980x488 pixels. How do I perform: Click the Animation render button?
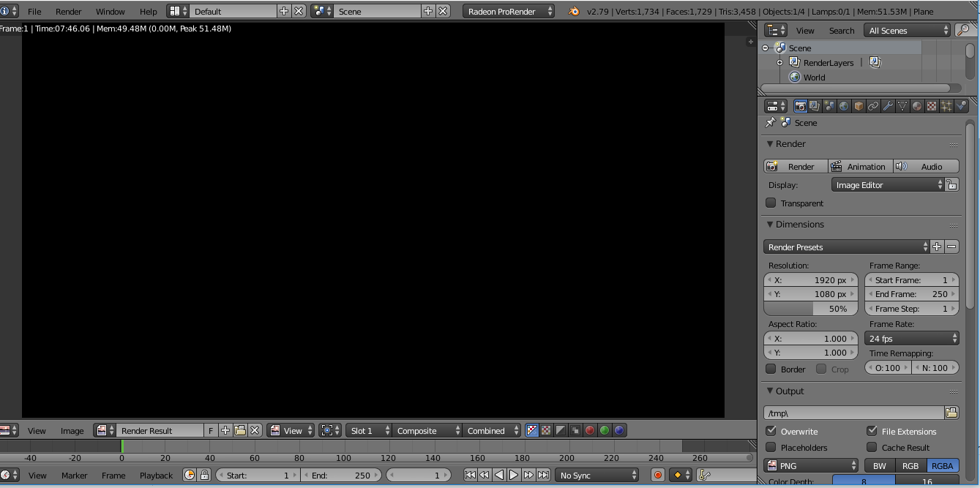pyautogui.click(x=861, y=166)
